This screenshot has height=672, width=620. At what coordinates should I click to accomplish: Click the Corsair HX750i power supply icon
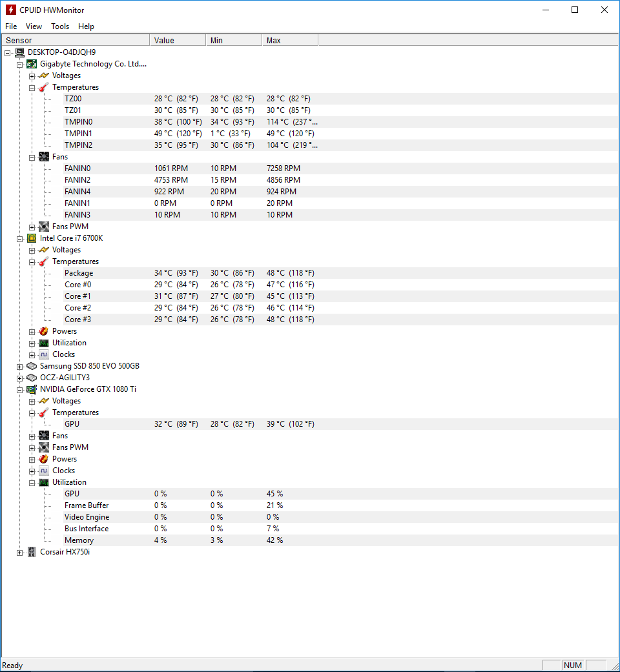pos(32,552)
